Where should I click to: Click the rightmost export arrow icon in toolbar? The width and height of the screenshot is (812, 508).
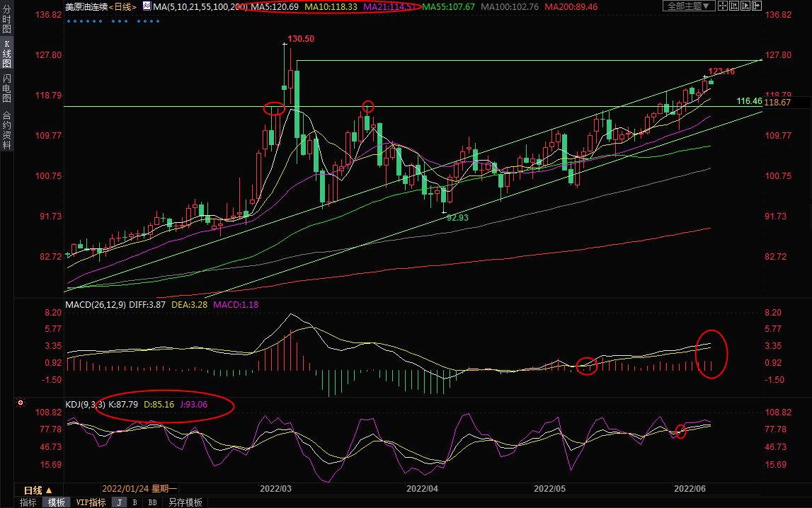(758, 6)
